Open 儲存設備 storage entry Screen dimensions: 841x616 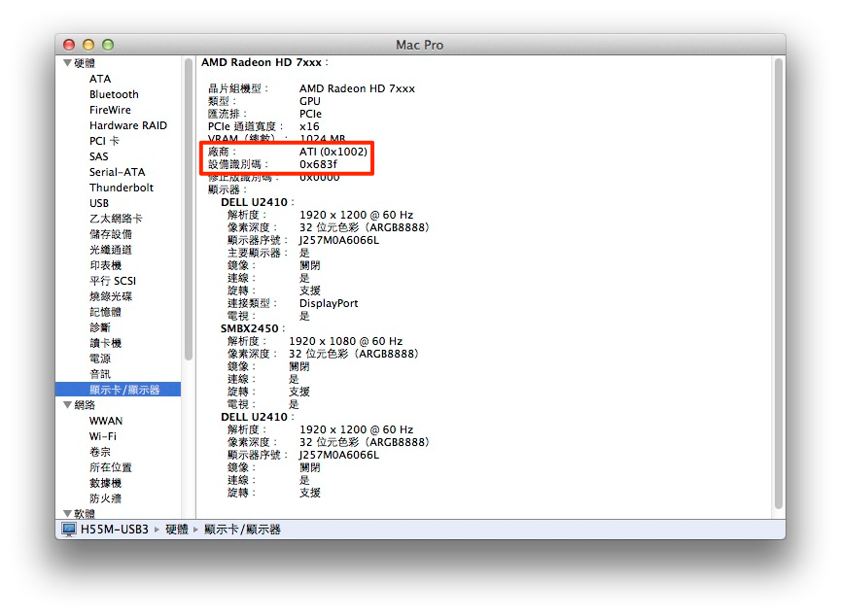point(111,234)
